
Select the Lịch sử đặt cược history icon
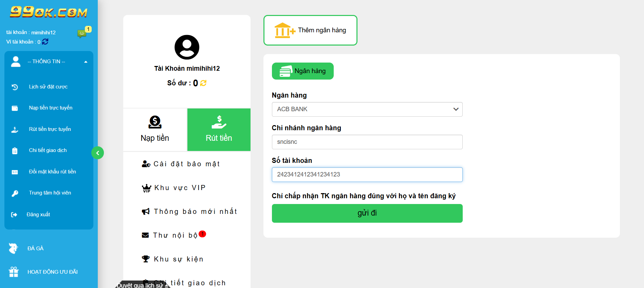point(15,87)
